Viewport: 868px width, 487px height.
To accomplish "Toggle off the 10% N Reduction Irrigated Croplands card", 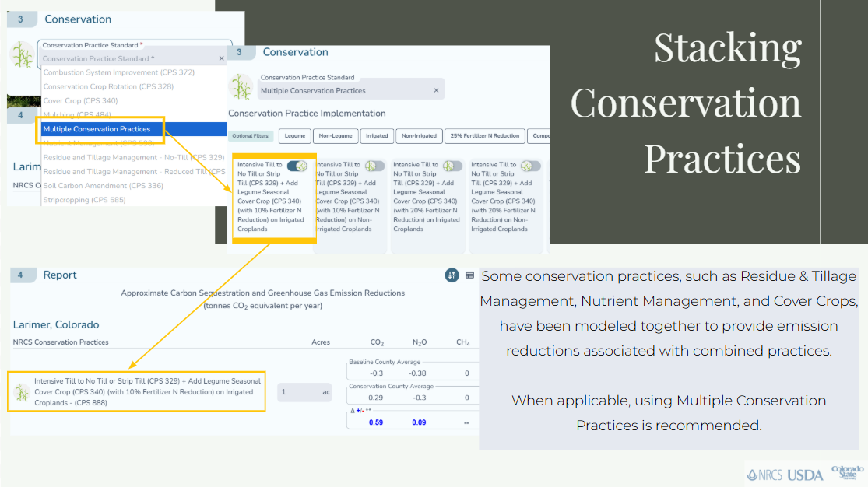I will click(297, 166).
